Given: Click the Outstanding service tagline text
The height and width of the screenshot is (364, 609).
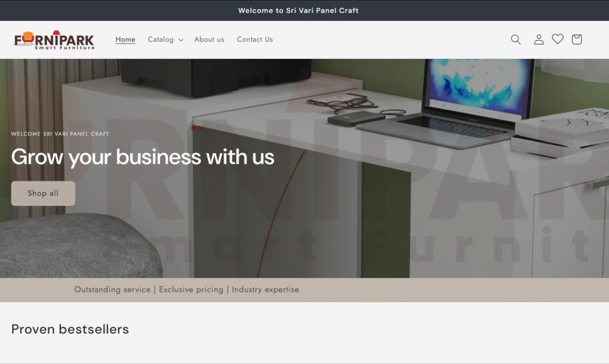Looking at the screenshot, I should 187,290.
